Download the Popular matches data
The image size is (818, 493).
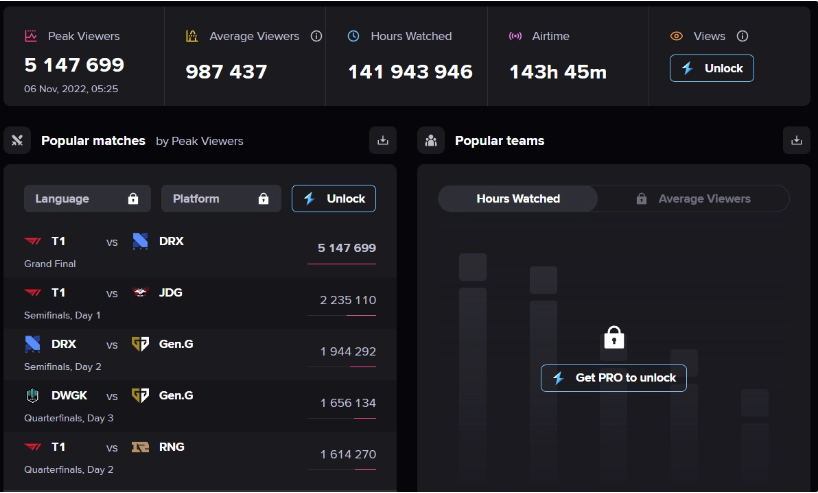point(382,141)
